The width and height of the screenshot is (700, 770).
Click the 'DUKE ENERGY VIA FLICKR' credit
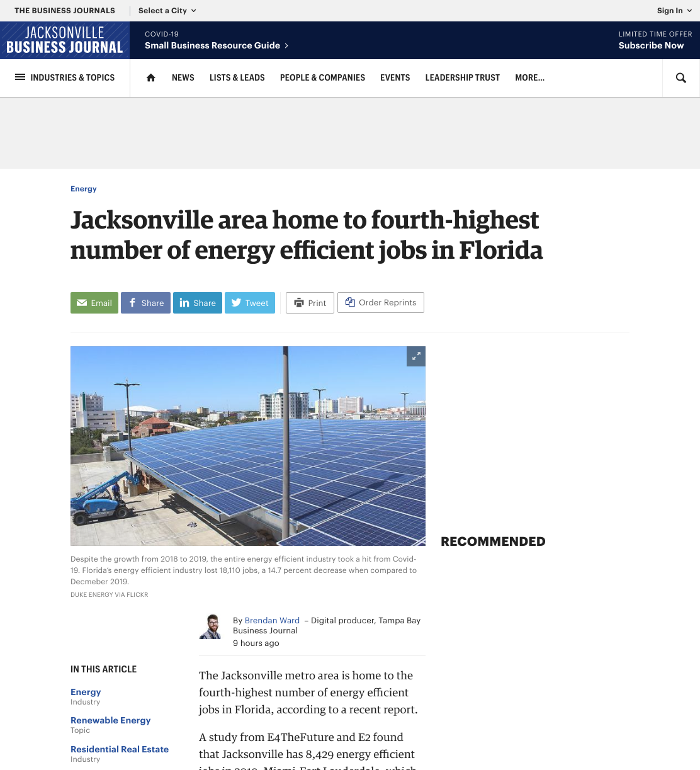pyautogui.click(x=110, y=594)
